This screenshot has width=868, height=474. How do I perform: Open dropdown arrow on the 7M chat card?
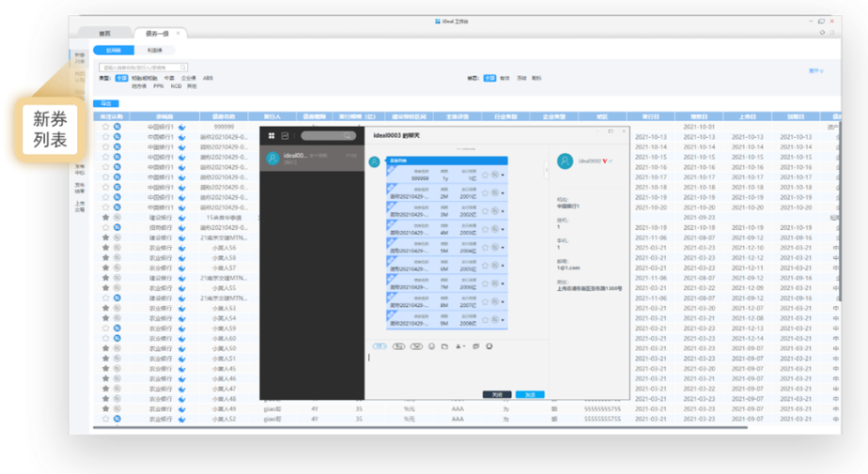point(503,284)
